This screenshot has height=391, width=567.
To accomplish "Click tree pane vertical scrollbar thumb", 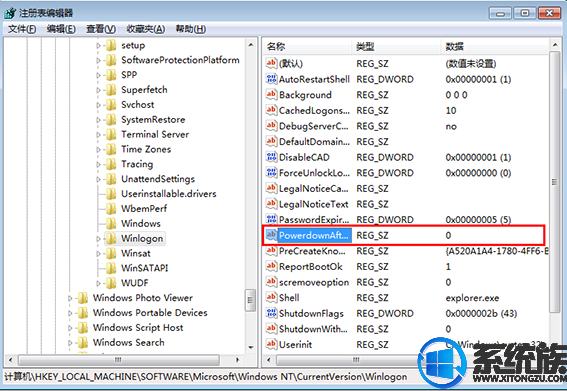I will tap(250, 300).
